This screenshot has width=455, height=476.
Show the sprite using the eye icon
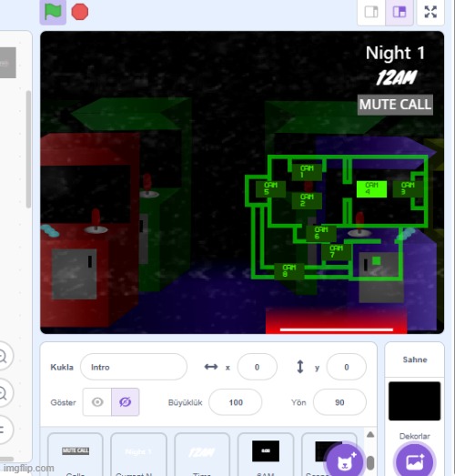point(97,402)
